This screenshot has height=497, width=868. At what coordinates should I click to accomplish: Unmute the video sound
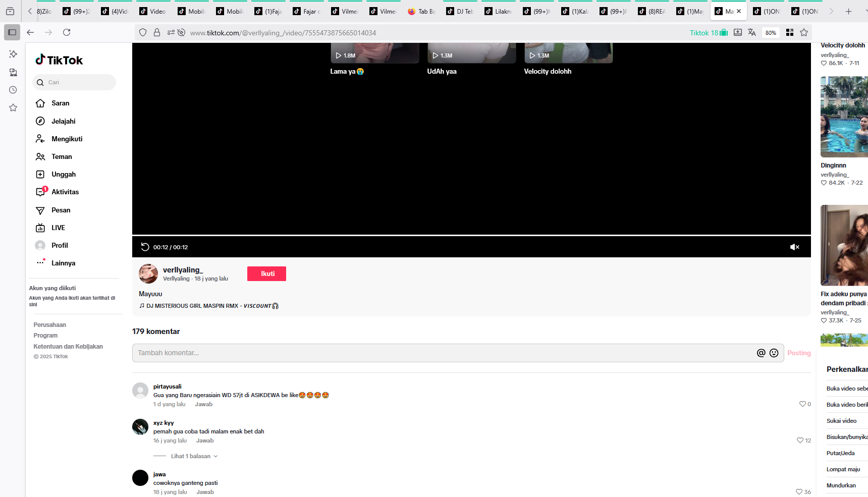coord(794,247)
